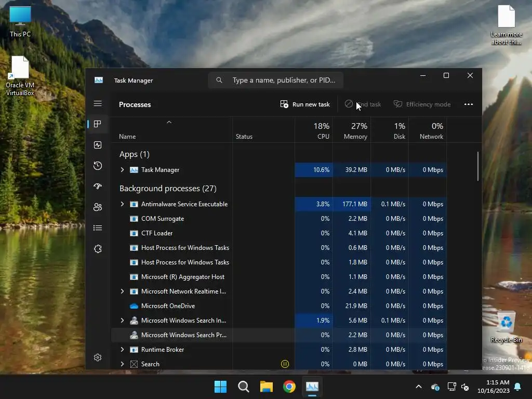Open the Windows Start menu

tap(220, 387)
